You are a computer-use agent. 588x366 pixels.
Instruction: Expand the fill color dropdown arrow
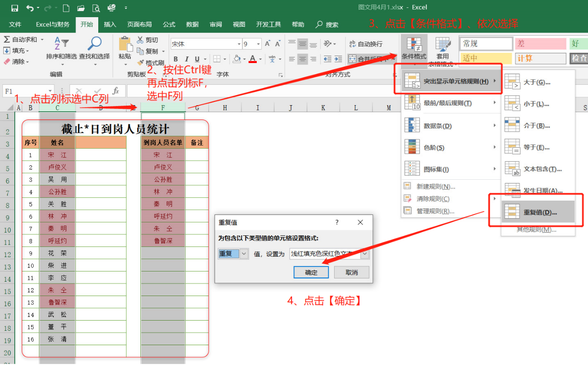(x=244, y=59)
